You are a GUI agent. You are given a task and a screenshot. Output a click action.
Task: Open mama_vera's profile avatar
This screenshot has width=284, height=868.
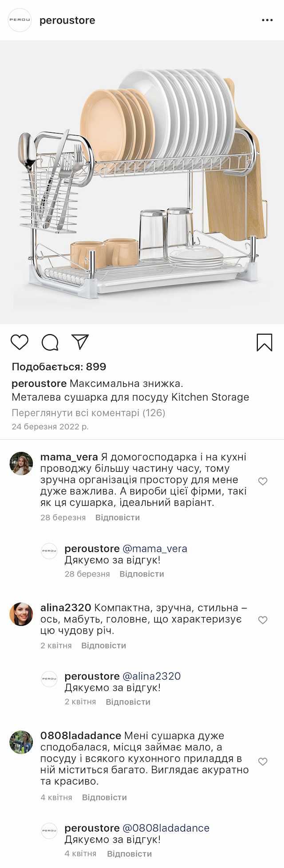(21, 464)
